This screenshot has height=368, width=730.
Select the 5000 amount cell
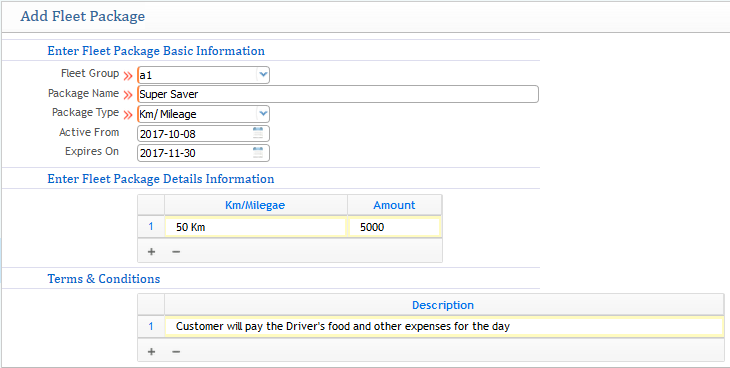click(x=394, y=227)
